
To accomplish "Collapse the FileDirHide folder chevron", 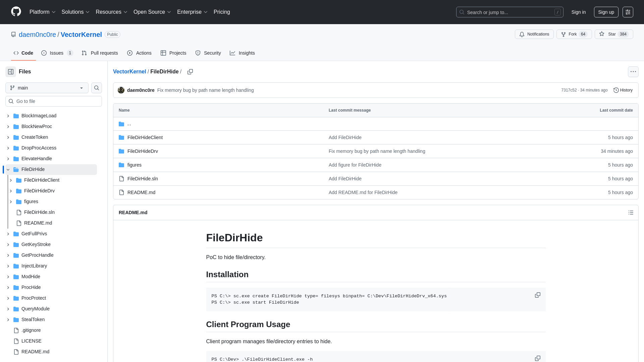I will point(8,169).
